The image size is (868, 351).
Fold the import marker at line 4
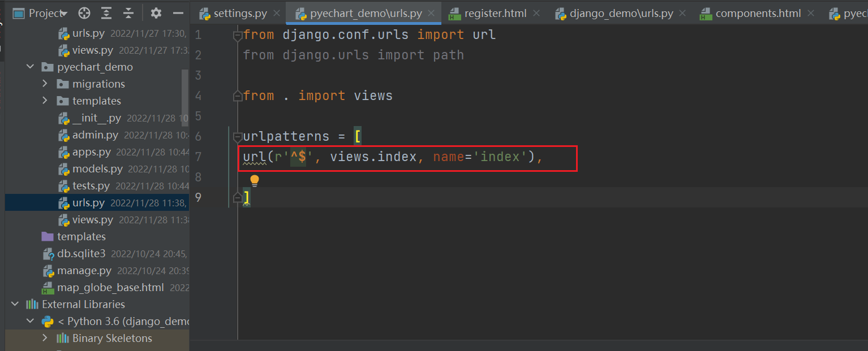point(238,97)
